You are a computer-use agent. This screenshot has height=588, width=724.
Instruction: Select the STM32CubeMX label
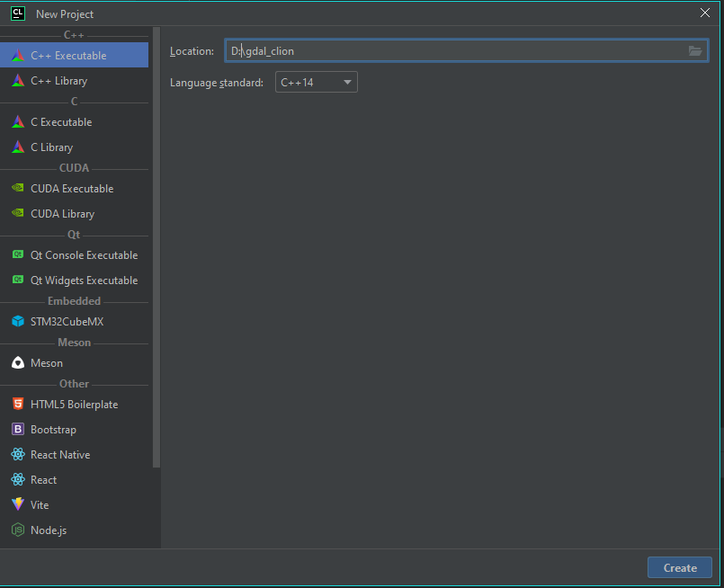(x=67, y=322)
